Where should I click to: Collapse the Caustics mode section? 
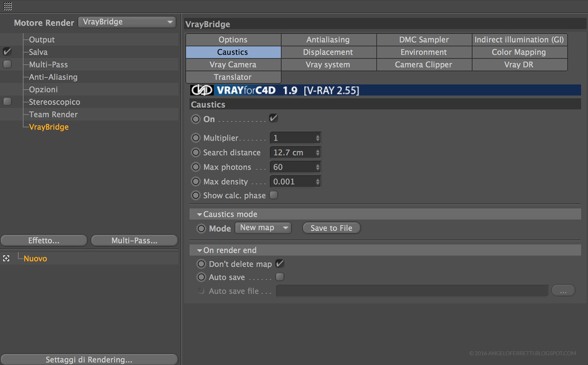200,214
